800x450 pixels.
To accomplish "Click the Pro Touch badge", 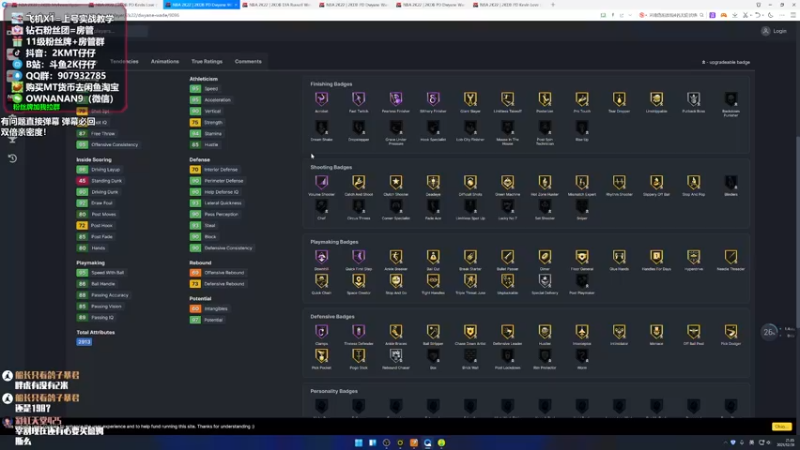I will [x=582, y=98].
